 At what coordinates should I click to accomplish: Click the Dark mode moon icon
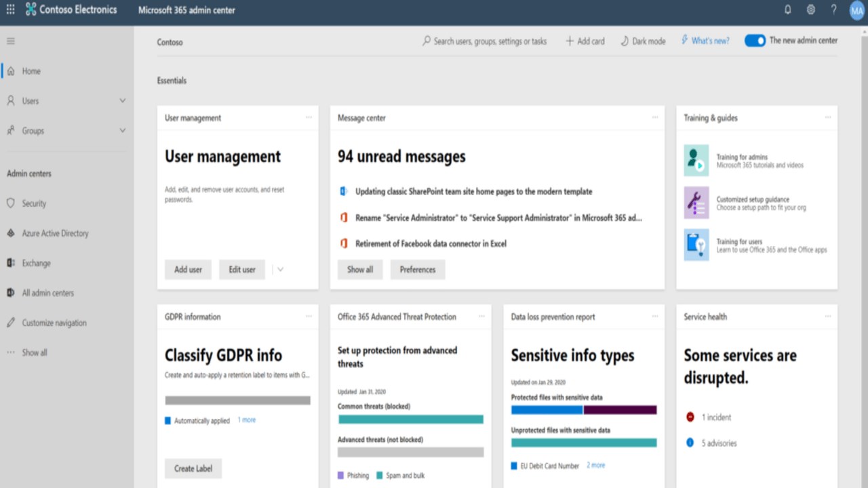(625, 41)
